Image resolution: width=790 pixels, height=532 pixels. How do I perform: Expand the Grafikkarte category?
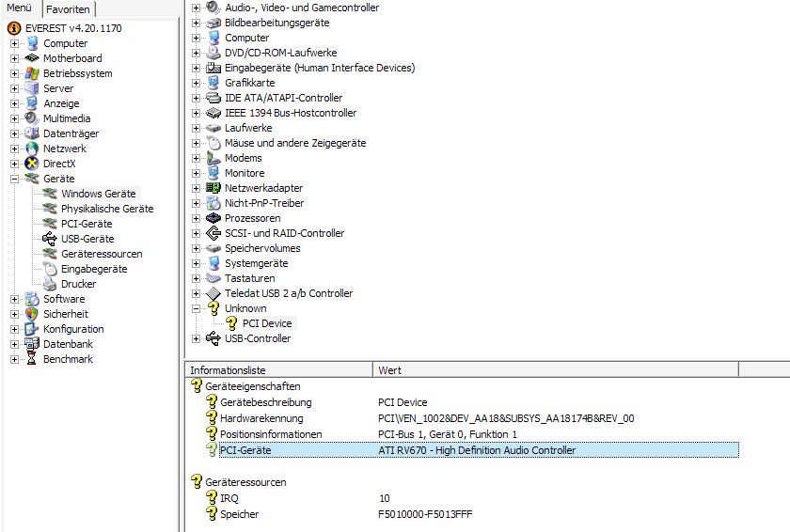click(196, 83)
